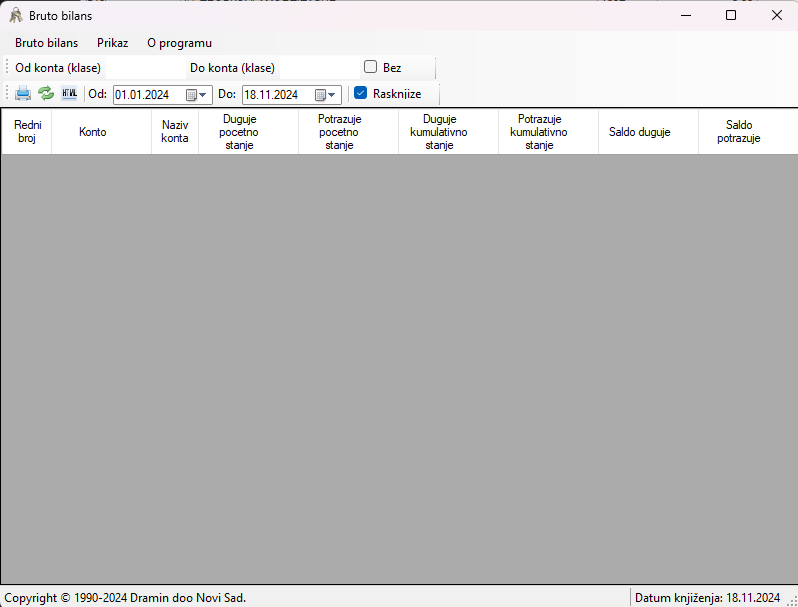
Task: Click the application icon in title bar
Action: [15, 16]
